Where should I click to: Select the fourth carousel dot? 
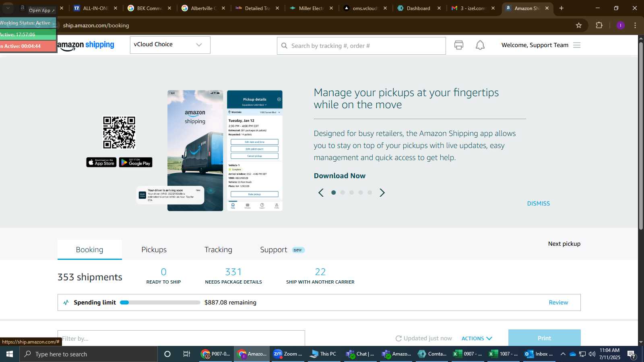pyautogui.click(x=361, y=193)
